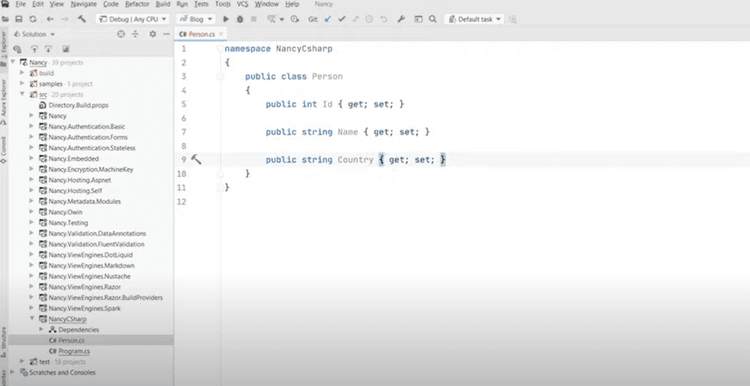Open Settings via the wrench icon
Viewport: 750px width, 386px height.
click(401, 20)
